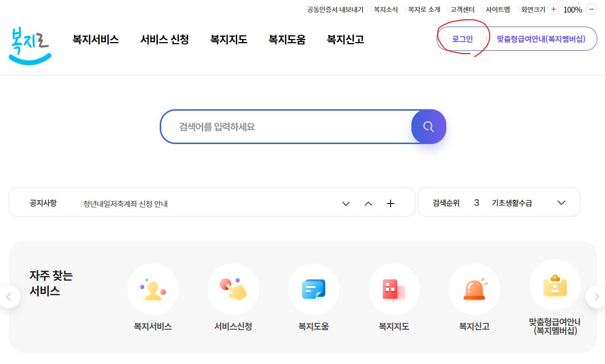Expand the 검색순위 ranking dropdown
605x364 pixels.
[561, 203]
